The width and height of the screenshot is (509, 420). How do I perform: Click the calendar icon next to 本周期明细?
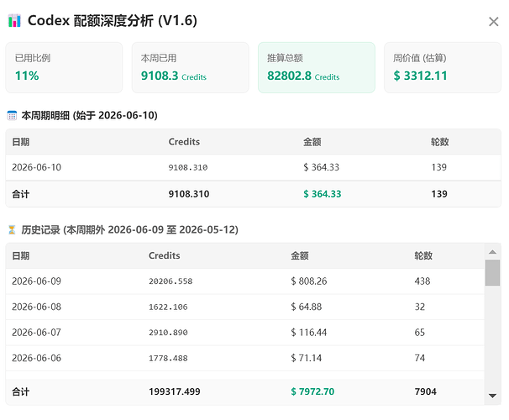[12, 115]
